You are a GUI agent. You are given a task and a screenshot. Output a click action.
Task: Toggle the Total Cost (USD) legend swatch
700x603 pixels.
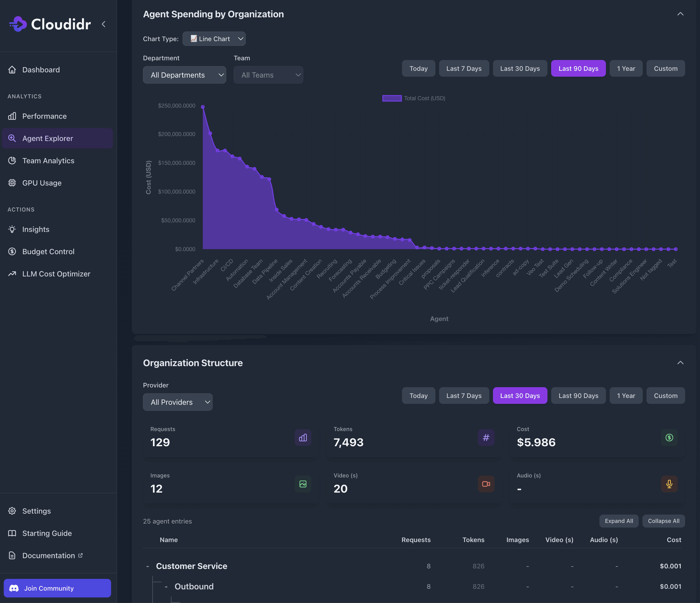(391, 98)
